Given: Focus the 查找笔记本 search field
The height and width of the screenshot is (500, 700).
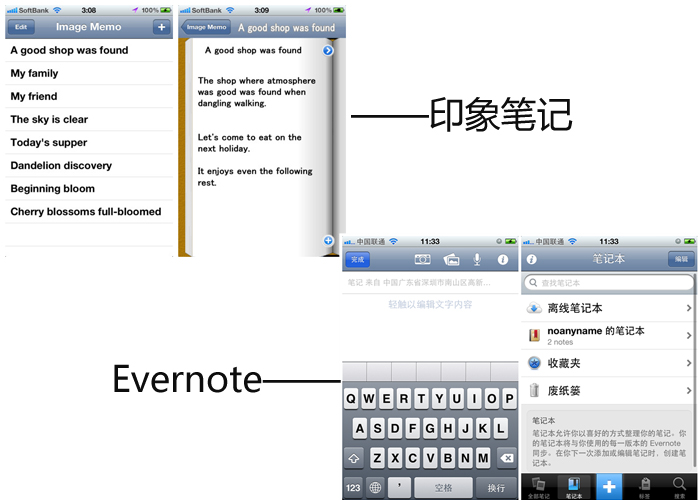Looking at the screenshot, I should (x=609, y=283).
